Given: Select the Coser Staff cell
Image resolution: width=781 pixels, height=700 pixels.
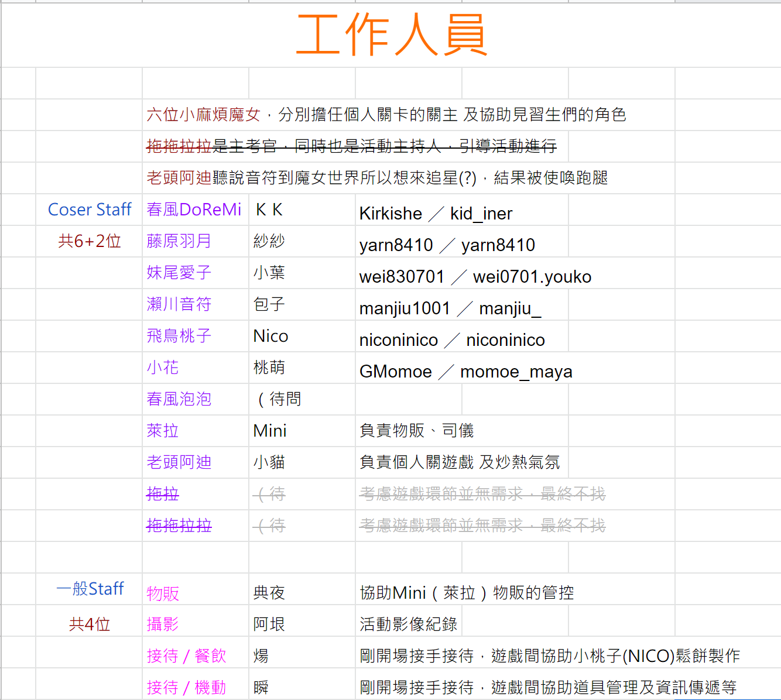Looking at the screenshot, I should [89, 210].
